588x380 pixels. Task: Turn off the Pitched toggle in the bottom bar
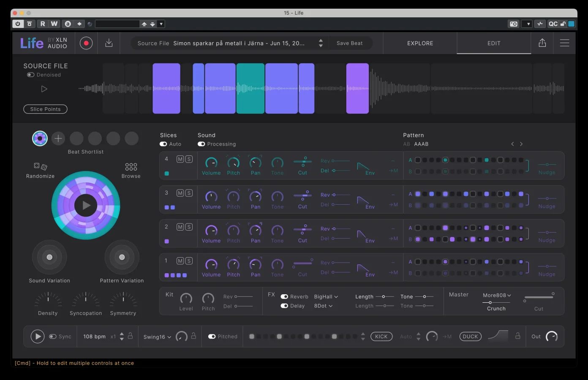tap(212, 337)
